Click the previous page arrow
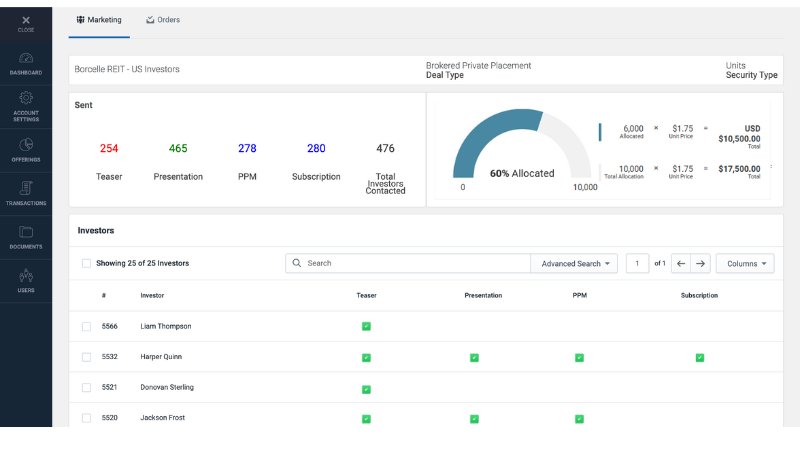 click(x=681, y=264)
